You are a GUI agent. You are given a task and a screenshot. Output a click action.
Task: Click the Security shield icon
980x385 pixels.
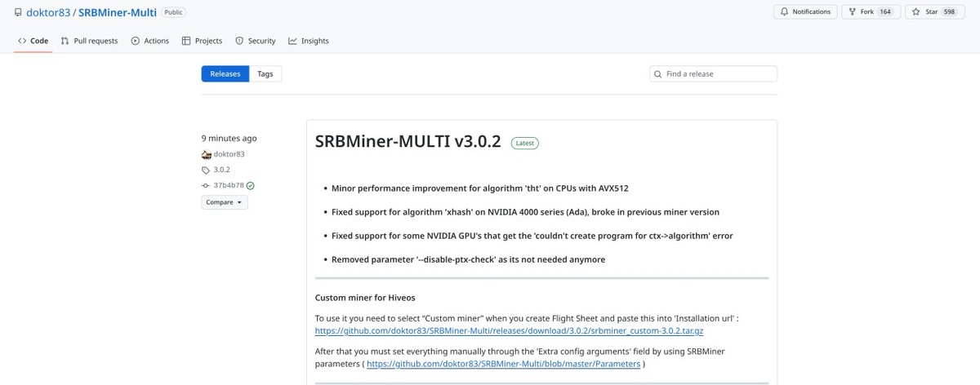click(239, 41)
